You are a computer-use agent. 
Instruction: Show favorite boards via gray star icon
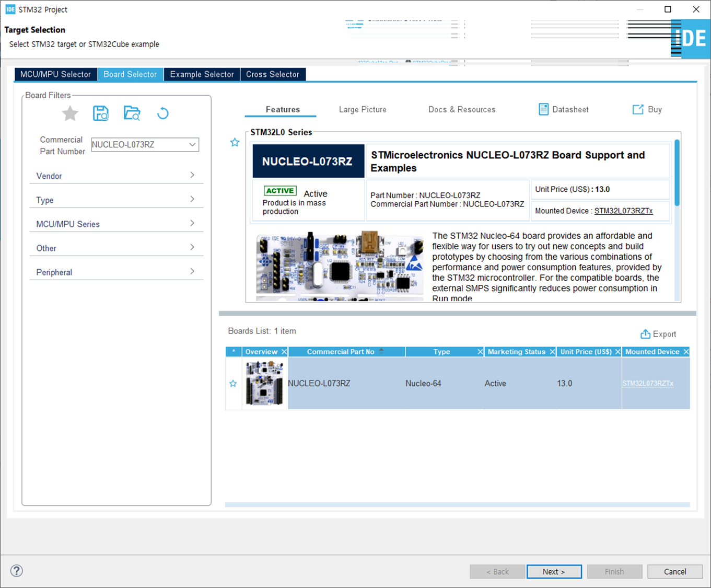click(70, 113)
